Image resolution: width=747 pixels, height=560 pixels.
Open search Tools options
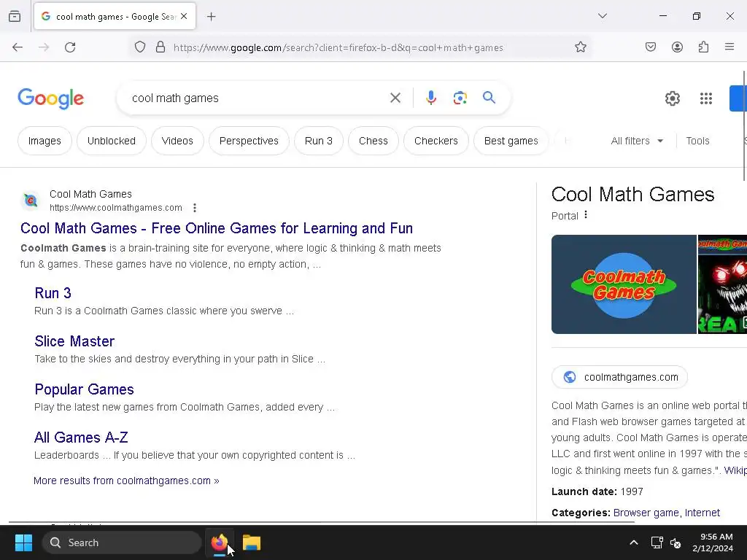pyautogui.click(x=697, y=141)
